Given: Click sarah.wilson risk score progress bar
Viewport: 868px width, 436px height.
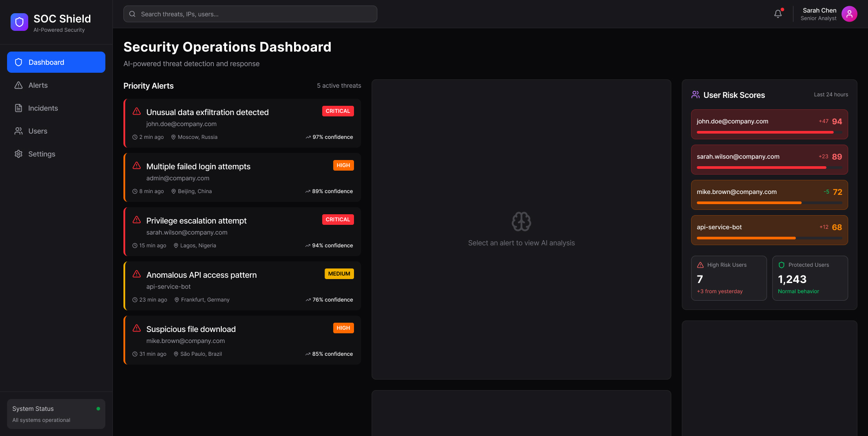Looking at the screenshot, I should tap(769, 168).
